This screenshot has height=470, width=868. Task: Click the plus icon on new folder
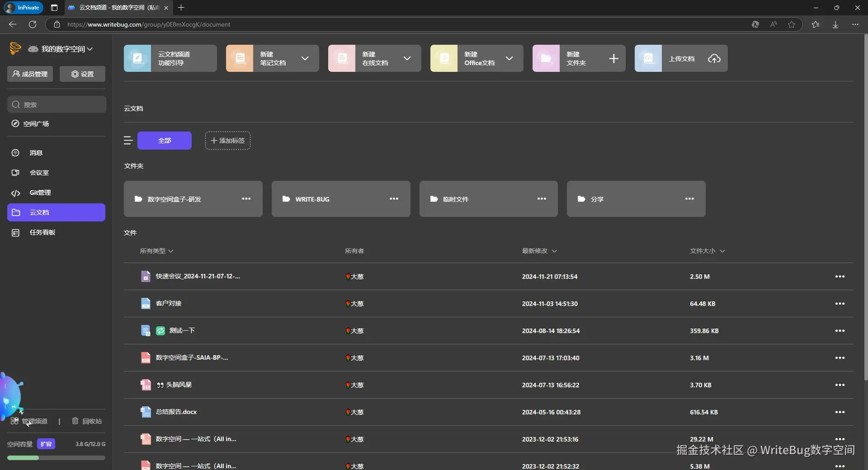tap(613, 58)
